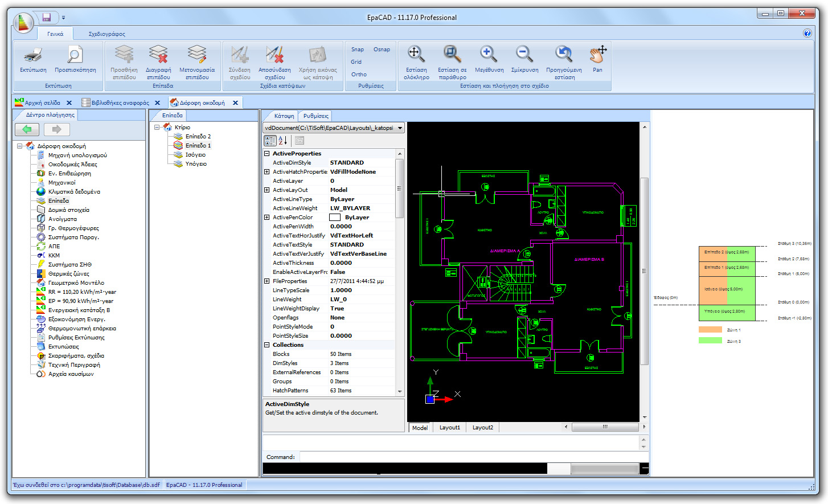Open the Ρυθμίσεις tab

pyautogui.click(x=315, y=115)
